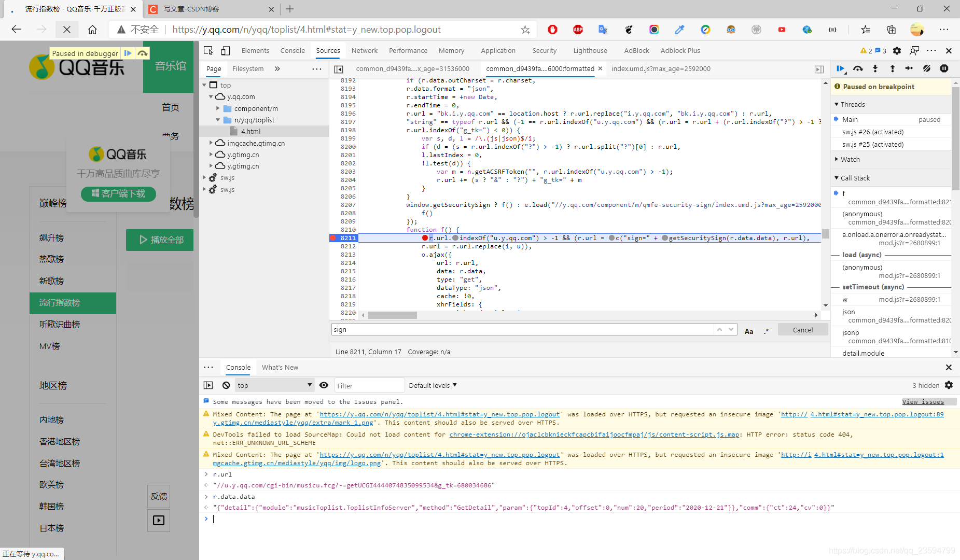Resume script execution in debugger panel

click(x=841, y=68)
